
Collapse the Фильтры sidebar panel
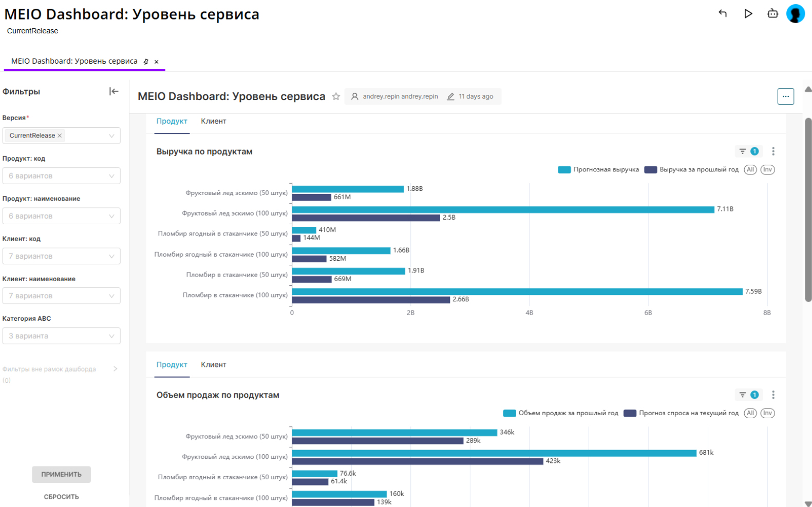114,91
